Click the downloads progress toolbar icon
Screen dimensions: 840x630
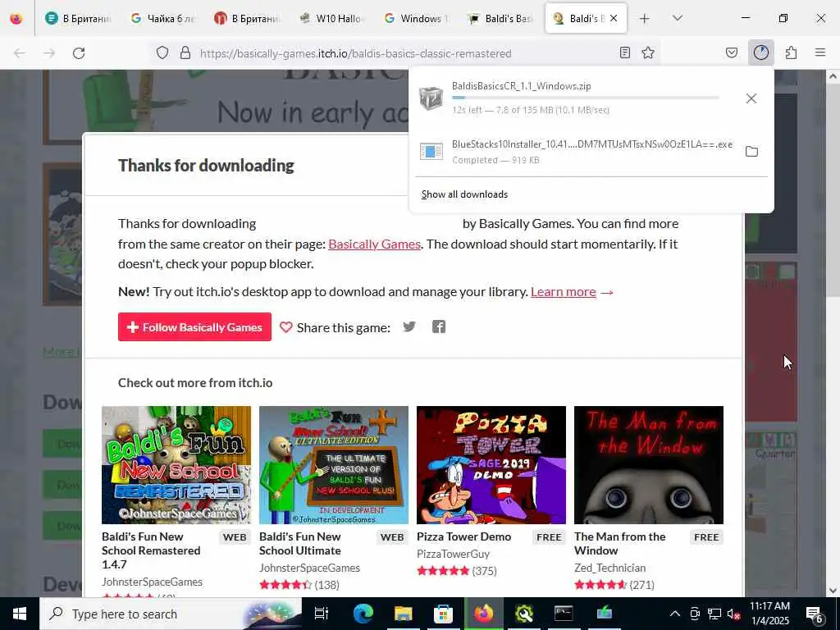[x=761, y=52]
